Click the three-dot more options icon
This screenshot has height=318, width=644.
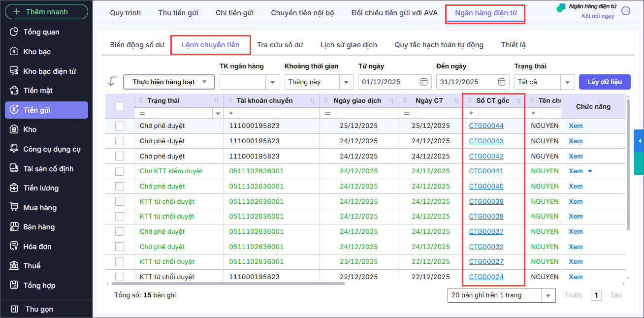pos(626,11)
